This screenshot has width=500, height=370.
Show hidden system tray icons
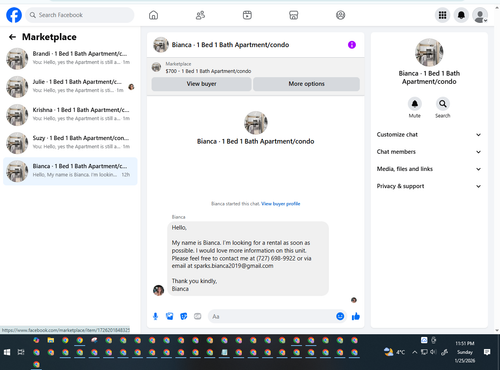pyautogui.click(x=414, y=352)
